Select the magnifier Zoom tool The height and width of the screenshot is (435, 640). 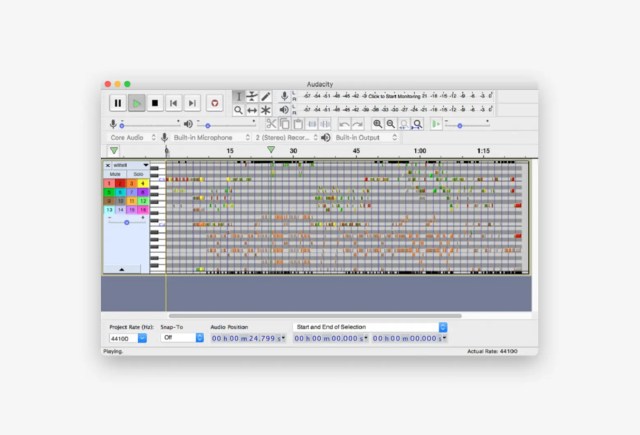click(x=239, y=110)
